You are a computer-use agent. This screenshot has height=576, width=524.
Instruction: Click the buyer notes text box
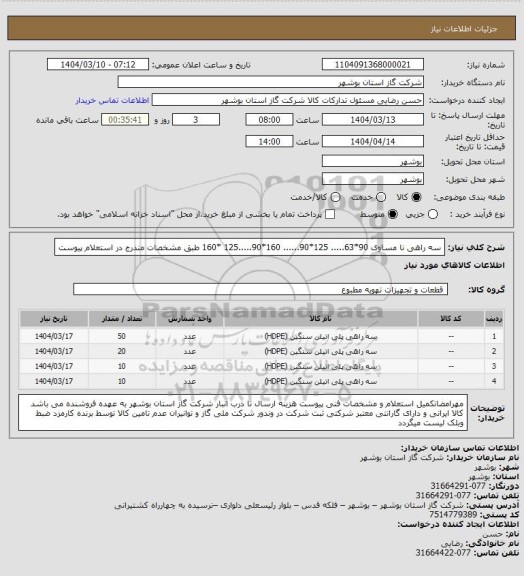pyautogui.click(x=243, y=413)
